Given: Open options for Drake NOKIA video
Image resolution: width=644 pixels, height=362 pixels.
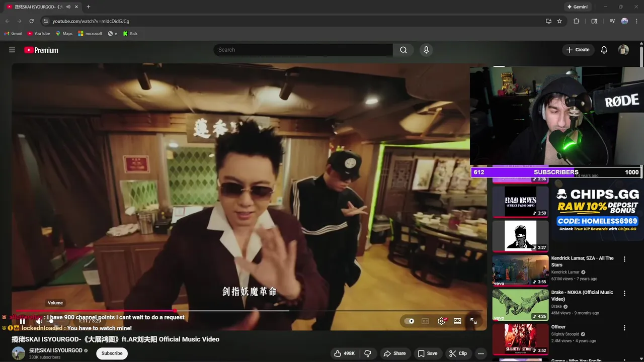Looking at the screenshot, I should (624, 294).
